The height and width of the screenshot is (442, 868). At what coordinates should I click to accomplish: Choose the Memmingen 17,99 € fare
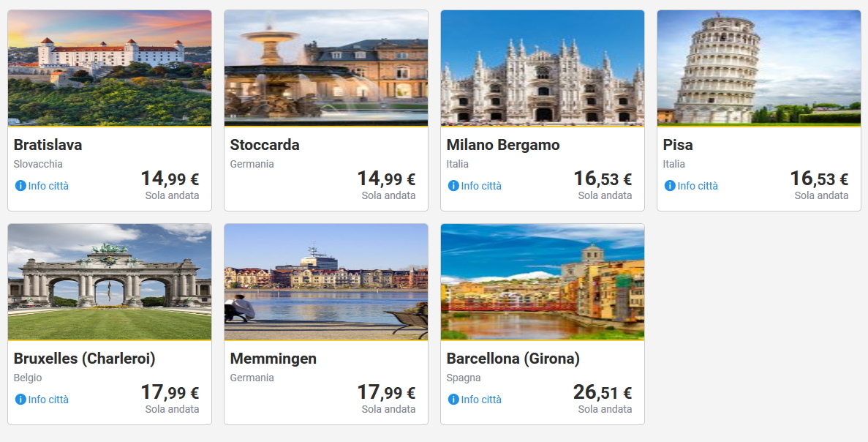386,393
